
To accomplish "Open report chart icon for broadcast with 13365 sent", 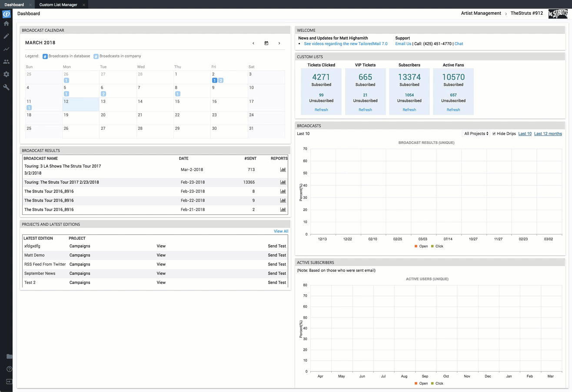I will click(283, 182).
